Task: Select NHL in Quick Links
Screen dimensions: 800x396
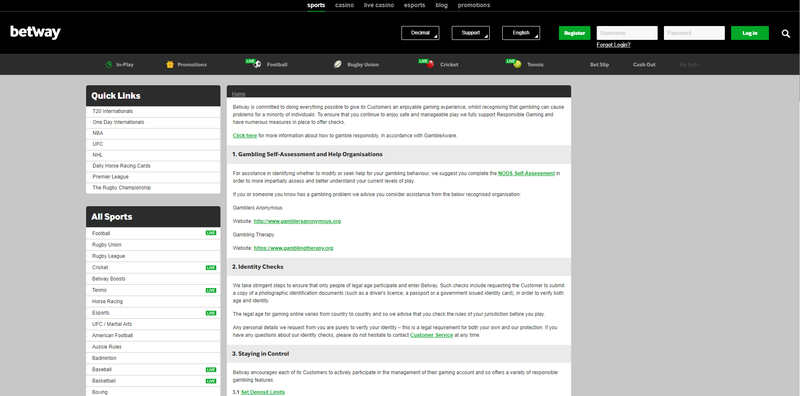Action: [153, 155]
